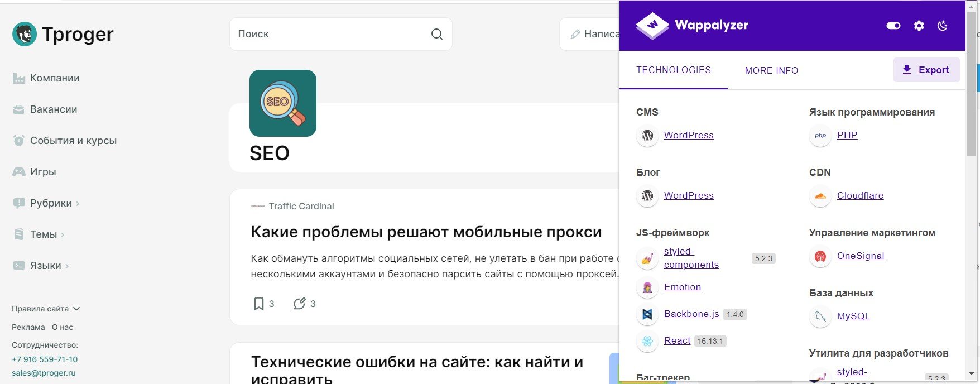The width and height of the screenshot is (980, 384).
Task: Click the pencil icon on Написать button
Action: tap(575, 34)
